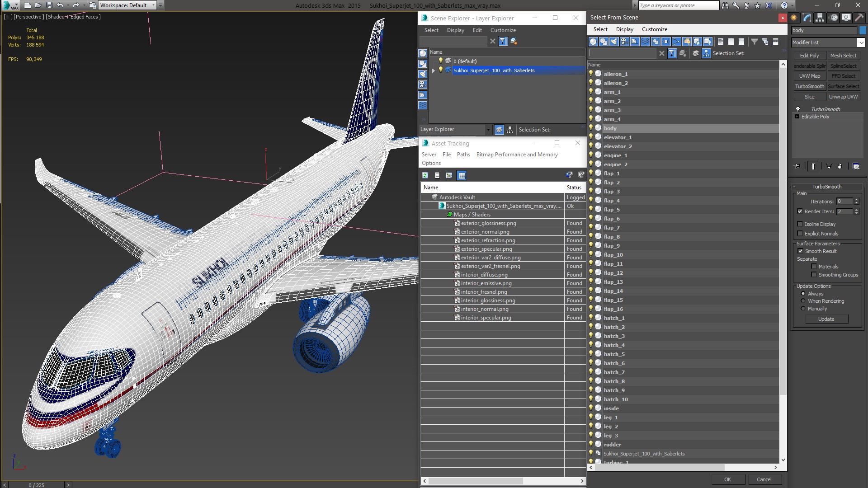This screenshot has height=488, width=868.
Task: Click the blue object color swatch beside the body name field
Action: pyautogui.click(x=863, y=30)
